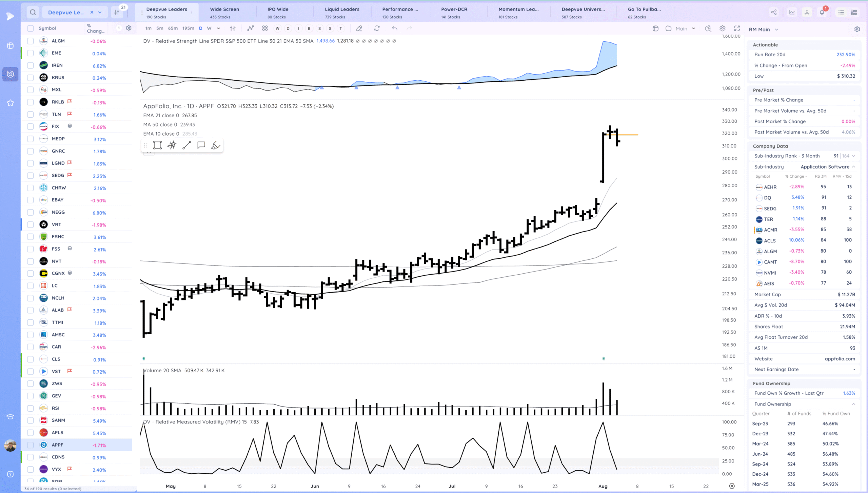Click the refresh chart icon
868x493 pixels.
pos(377,28)
